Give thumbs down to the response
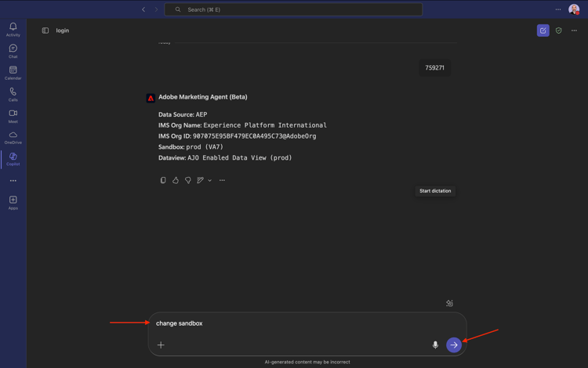588x368 pixels. click(188, 180)
